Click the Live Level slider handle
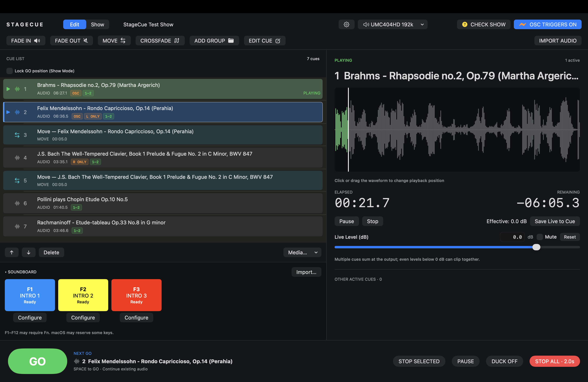Viewport: 588px width, 382px height. click(536, 247)
